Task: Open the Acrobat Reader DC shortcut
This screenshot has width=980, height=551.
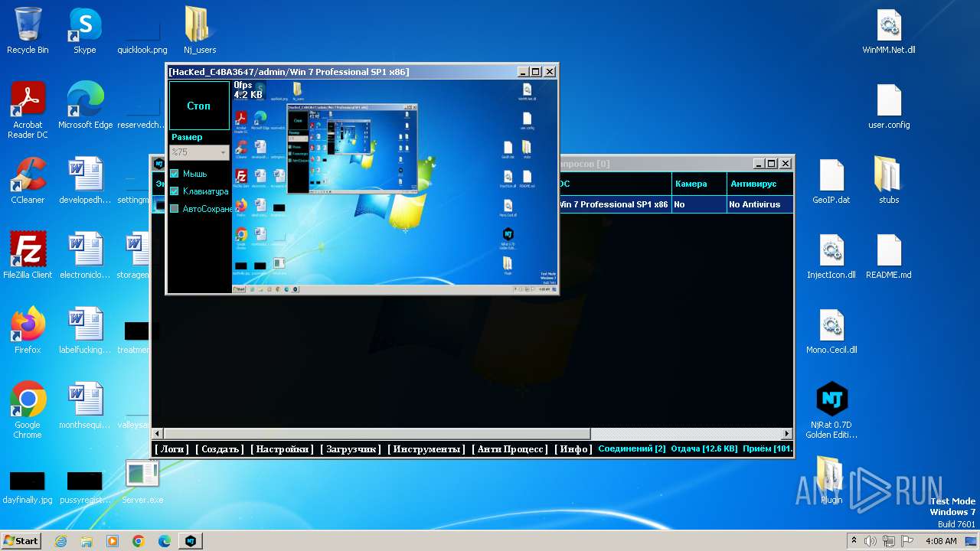Action: (28, 110)
